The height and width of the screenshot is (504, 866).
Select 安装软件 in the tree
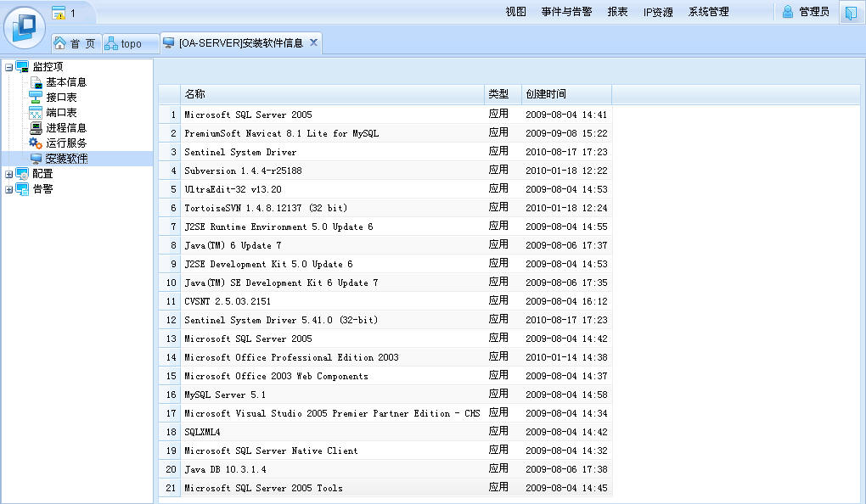coord(66,159)
